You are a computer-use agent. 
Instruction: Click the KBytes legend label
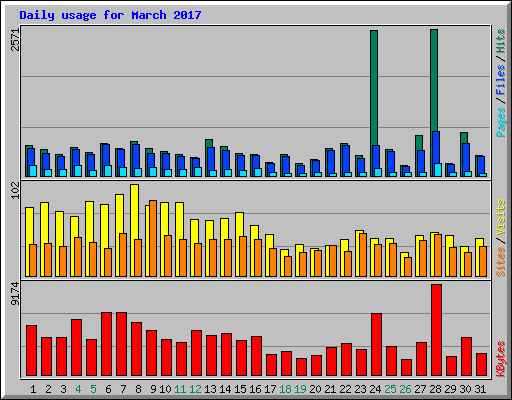pos(500,359)
